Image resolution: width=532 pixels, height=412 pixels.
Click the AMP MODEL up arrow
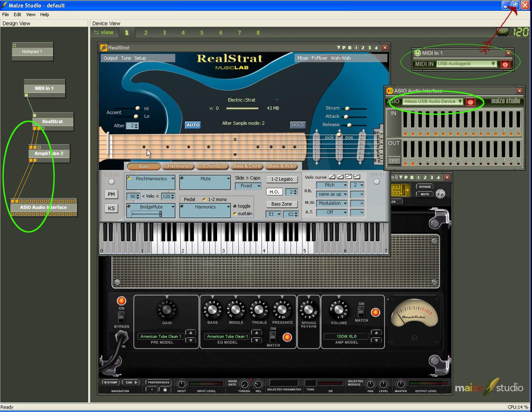click(x=376, y=333)
